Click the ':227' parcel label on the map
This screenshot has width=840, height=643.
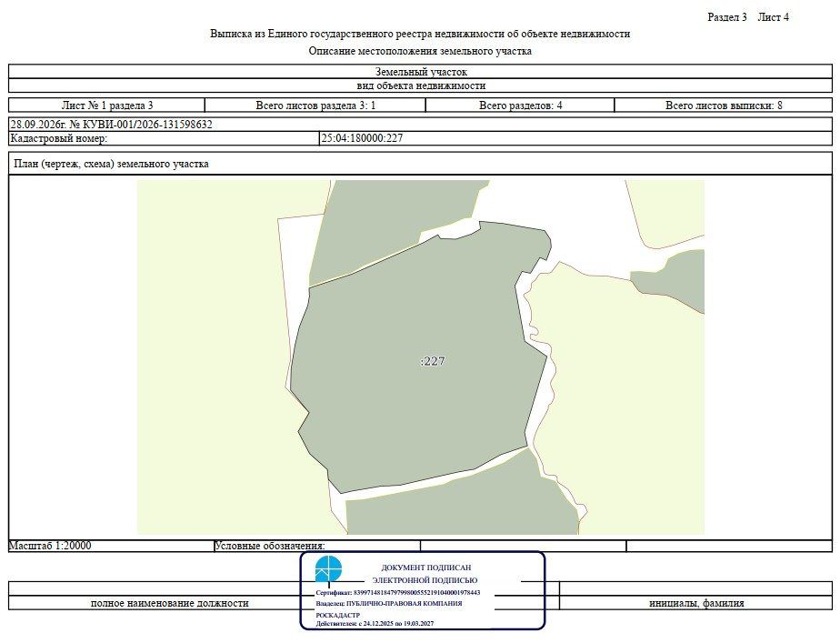click(433, 361)
